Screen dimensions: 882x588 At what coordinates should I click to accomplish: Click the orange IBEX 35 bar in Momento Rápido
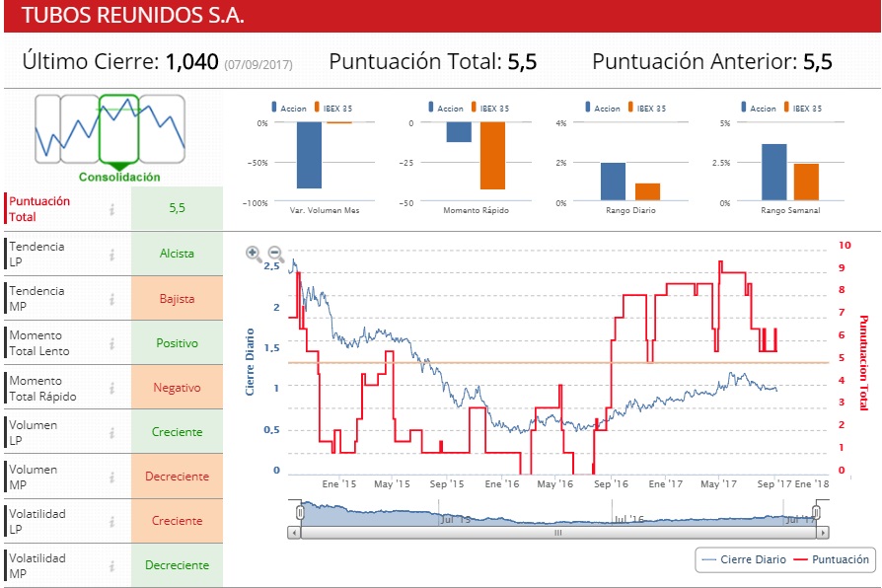(x=492, y=156)
